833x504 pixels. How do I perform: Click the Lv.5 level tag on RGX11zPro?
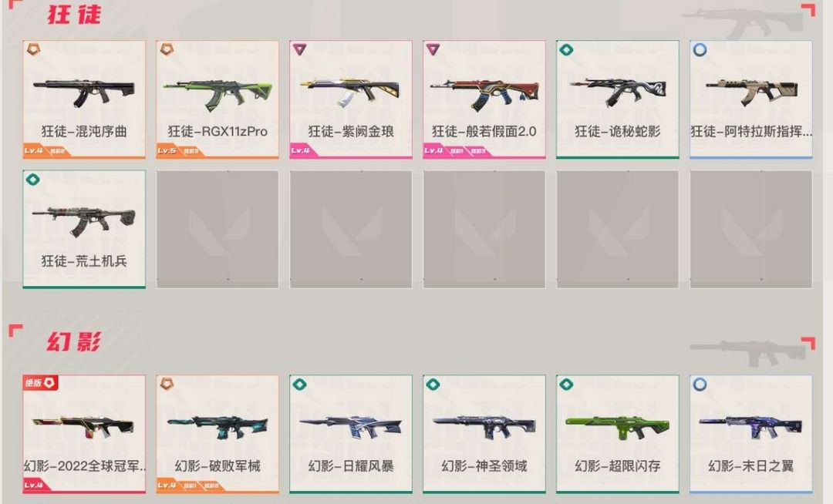coord(167,151)
